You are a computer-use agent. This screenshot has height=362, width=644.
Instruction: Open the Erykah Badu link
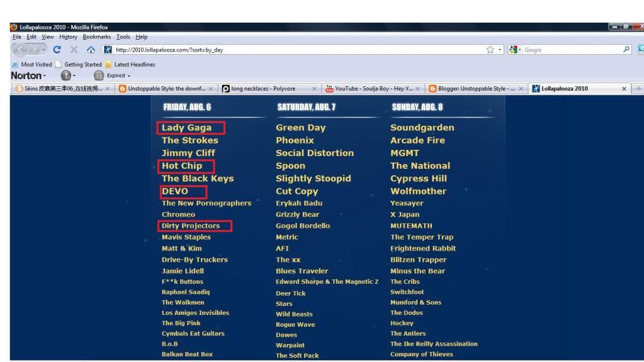(299, 203)
